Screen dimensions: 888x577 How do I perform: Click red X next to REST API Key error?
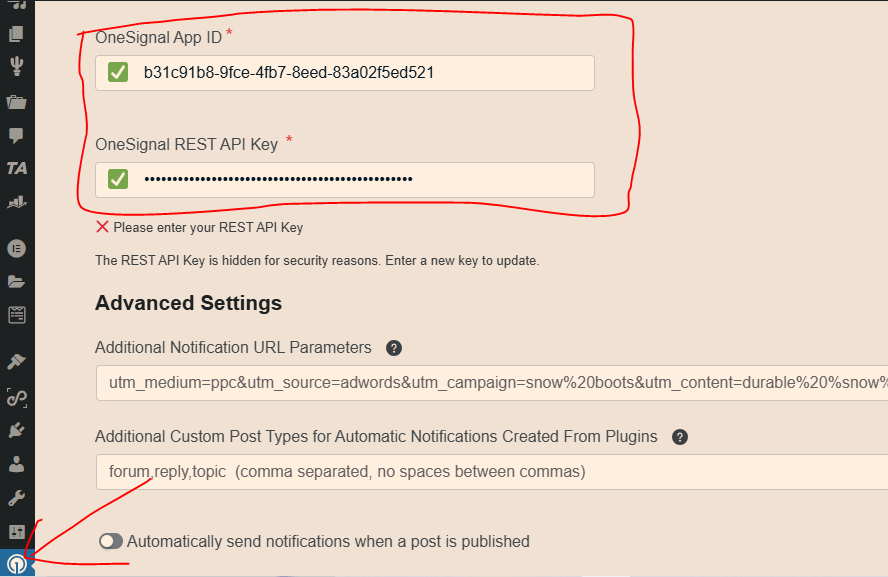(102, 227)
